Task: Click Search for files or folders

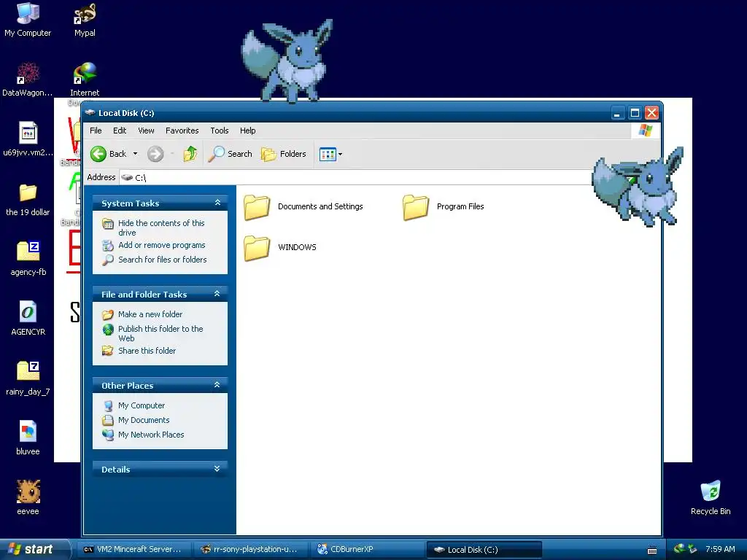Action: [163, 260]
